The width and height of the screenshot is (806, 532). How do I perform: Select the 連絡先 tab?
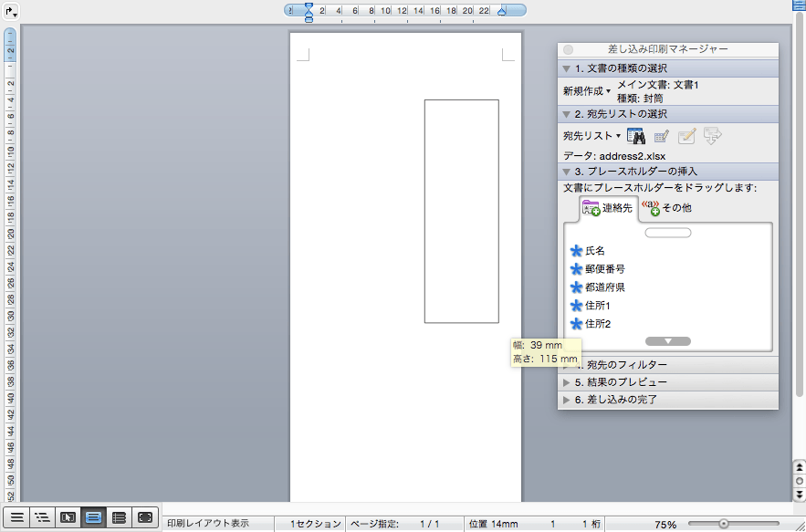pyautogui.click(x=608, y=208)
